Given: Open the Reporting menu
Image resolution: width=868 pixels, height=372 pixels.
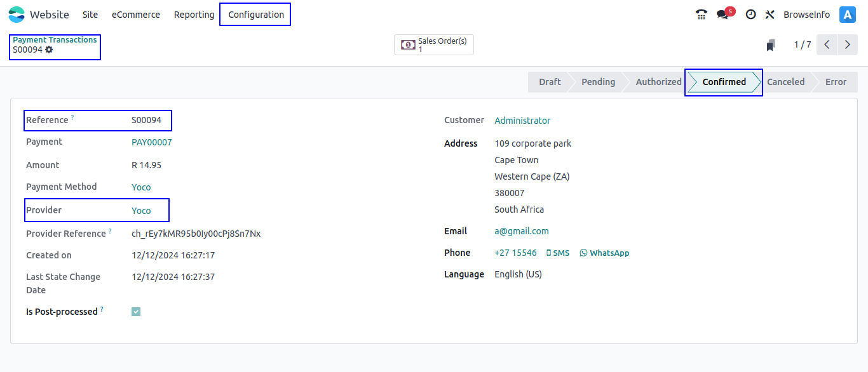Looking at the screenshot, I should 194,15.
